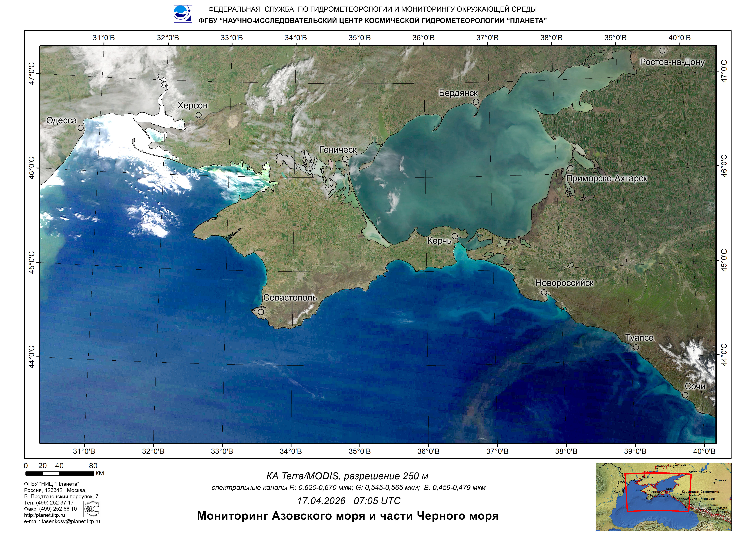Click the Kerch city marker circle
756x535 pixels.
[x=455, y=236]
